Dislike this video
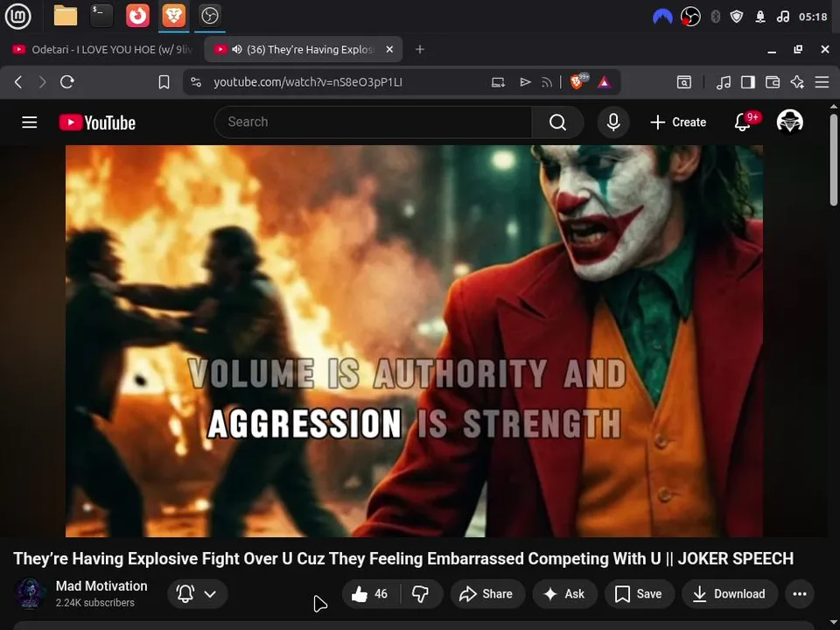The width and height of the screenshot is (840, 630). [x=421, y=593]
